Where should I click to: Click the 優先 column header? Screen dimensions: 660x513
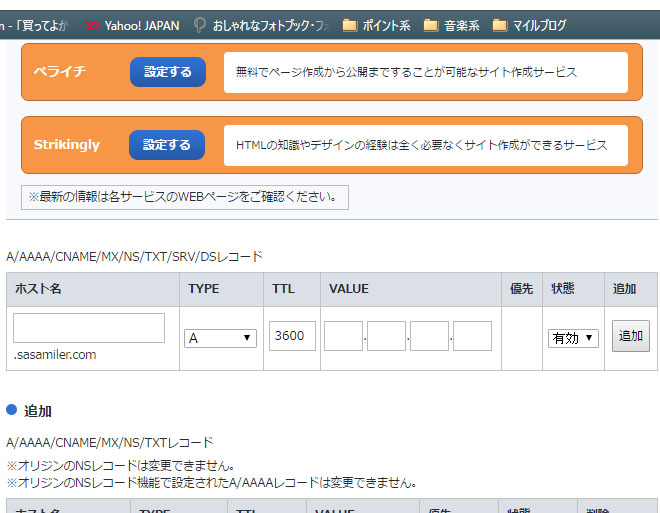[522, 289]
